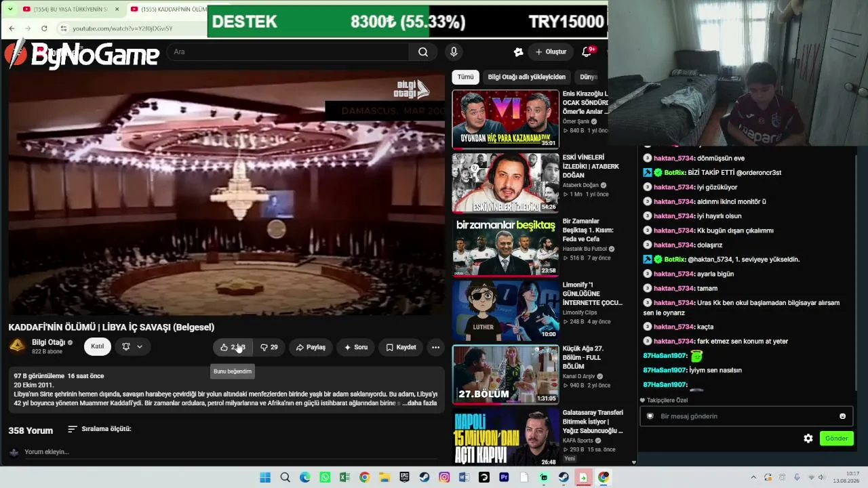
Task: Close the 'BU YASA TÜRKİYENİN' browser tab
Action: pyautogui.click(x=117, y=9)
